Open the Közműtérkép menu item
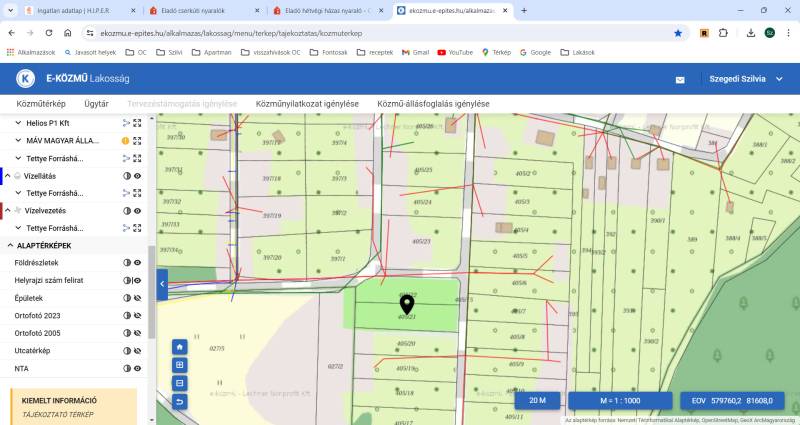Image resolution: width=800 pixels, height=425 pixels. pyautogui.click(x=41, y=104)
